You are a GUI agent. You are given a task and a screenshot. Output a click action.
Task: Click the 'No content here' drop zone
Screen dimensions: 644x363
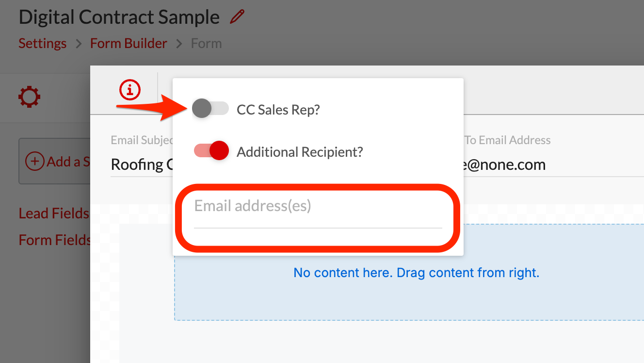pos(416,273)
